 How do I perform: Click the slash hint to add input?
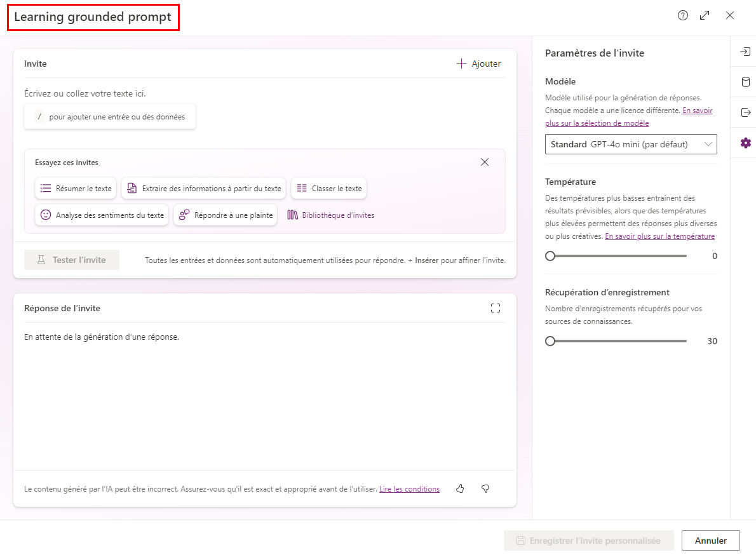point(110,117)
